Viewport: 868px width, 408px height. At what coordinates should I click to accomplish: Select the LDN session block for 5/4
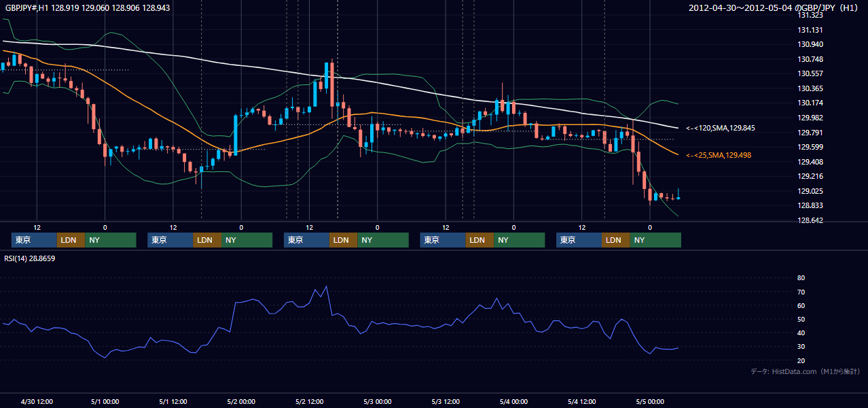(615, 240)
